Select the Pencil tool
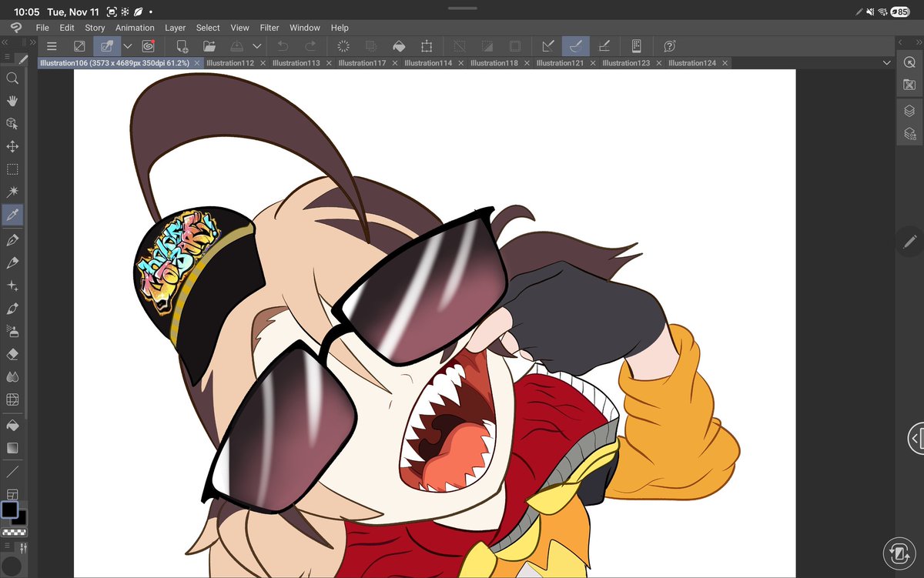 [12, 263]
